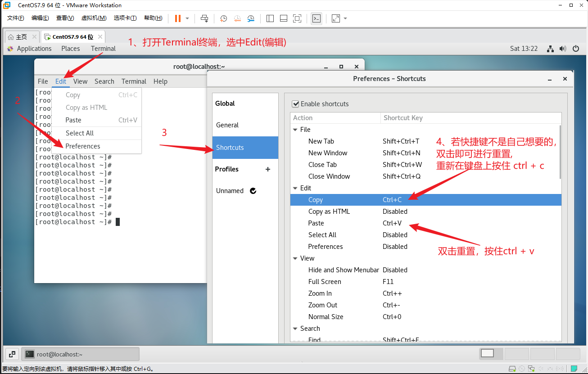This screenshot has height=374, width=588.
Task: Open the terminal window File menu
Action: (x=43, y=81)
